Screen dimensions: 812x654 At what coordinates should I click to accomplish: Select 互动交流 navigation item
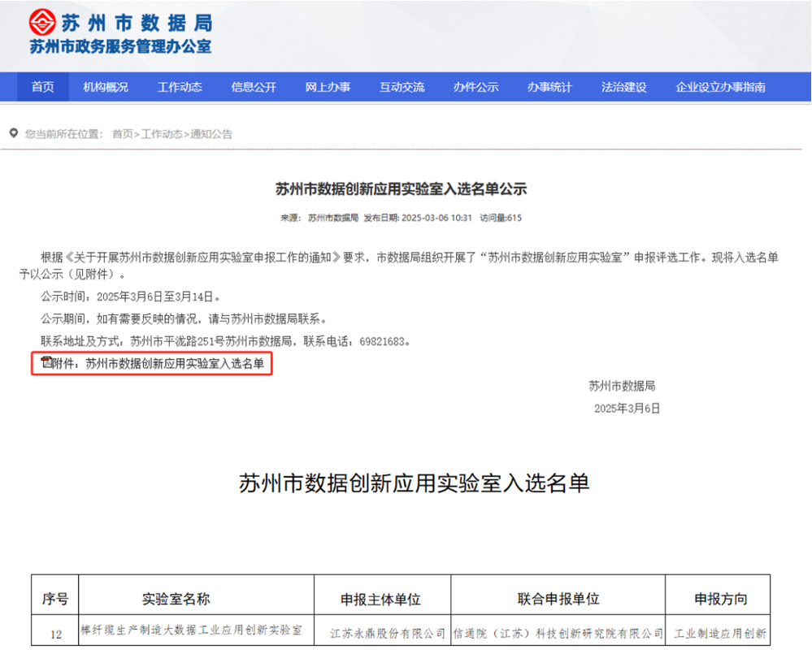tap(402, 87)
